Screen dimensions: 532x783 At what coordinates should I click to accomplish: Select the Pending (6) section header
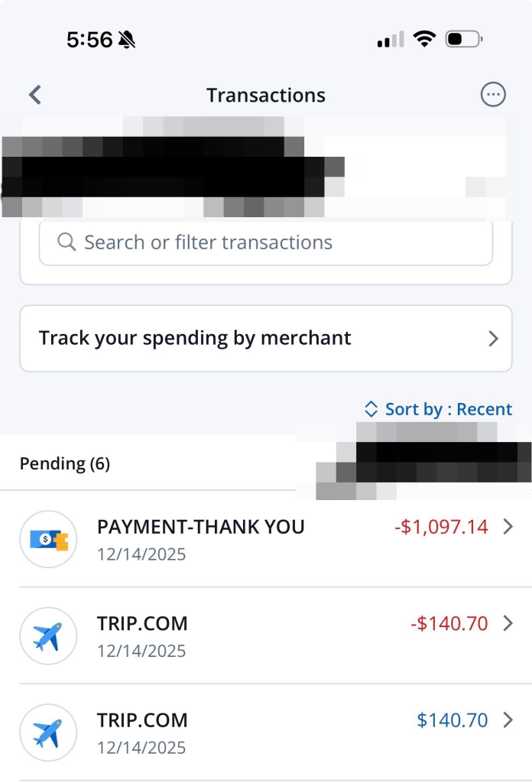[65, 463]
